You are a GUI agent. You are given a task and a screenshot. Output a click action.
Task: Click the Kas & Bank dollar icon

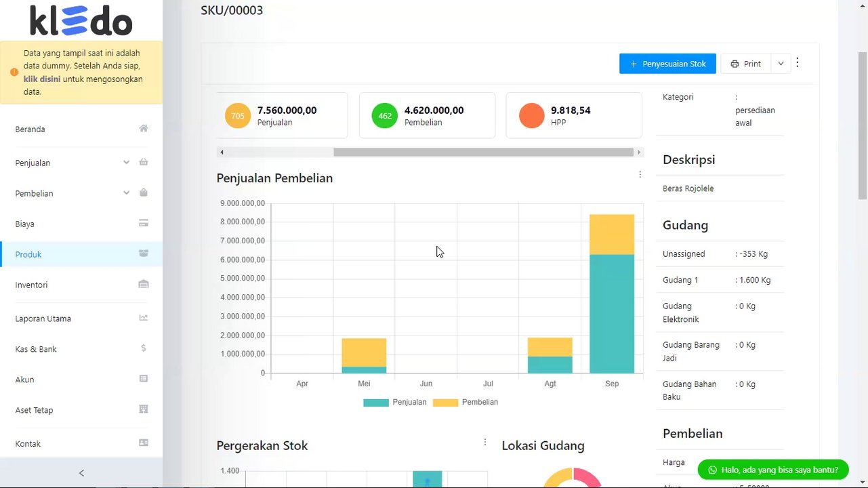144,348
